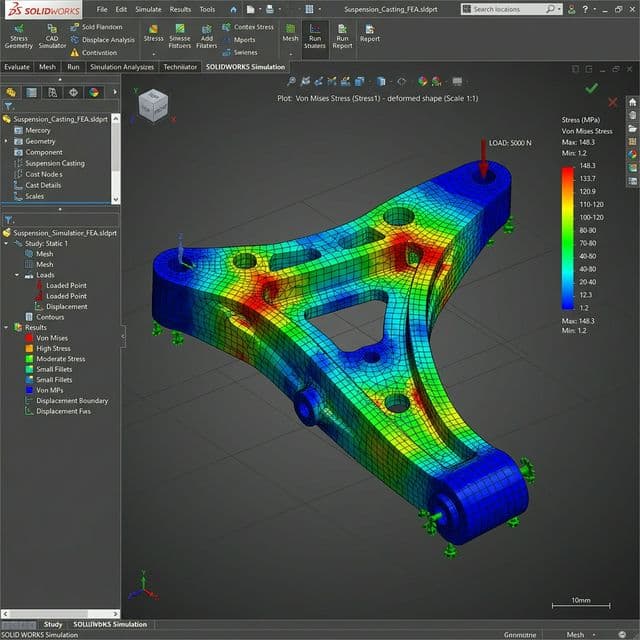Select the Contours tree item
Screen dimensions: 640x640
click(x=50, y=317)
